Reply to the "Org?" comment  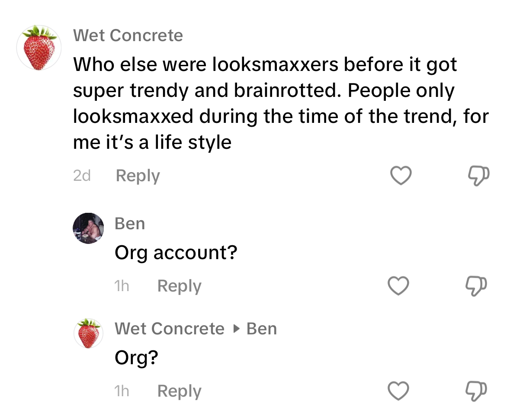179,391
